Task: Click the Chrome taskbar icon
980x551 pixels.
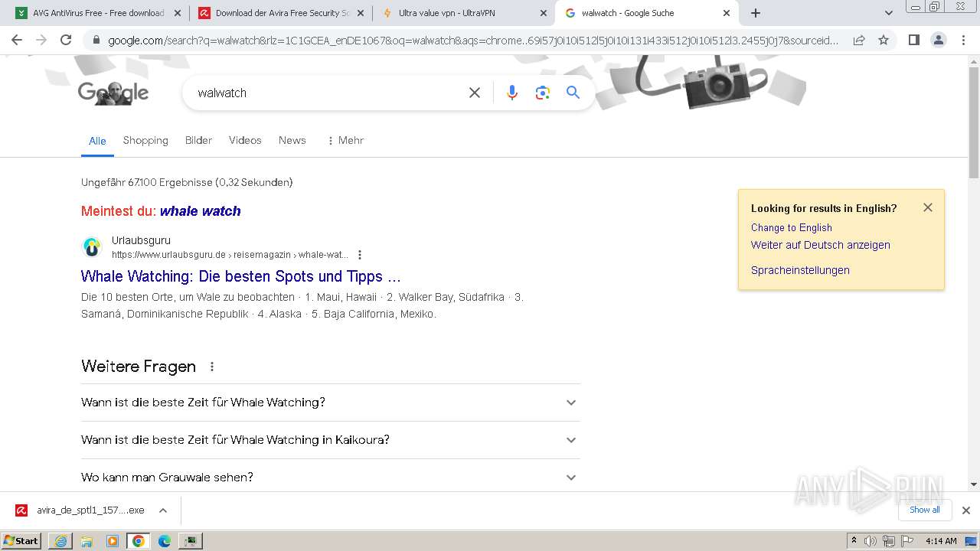Action: (139, 541)
